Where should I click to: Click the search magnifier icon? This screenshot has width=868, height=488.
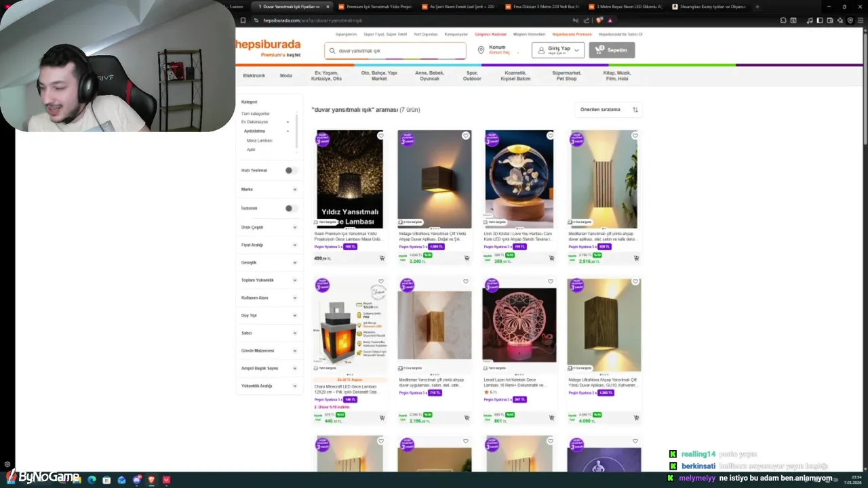point(332,51)
